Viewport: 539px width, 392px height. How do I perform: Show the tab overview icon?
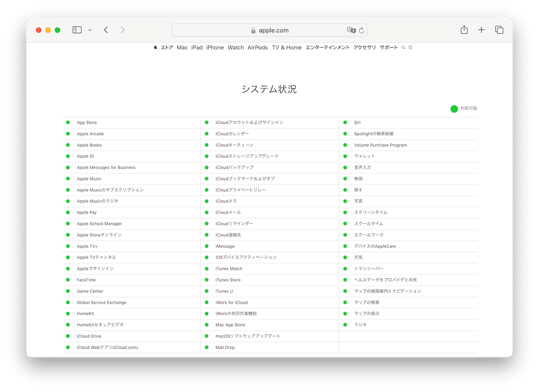click(499, 30)
